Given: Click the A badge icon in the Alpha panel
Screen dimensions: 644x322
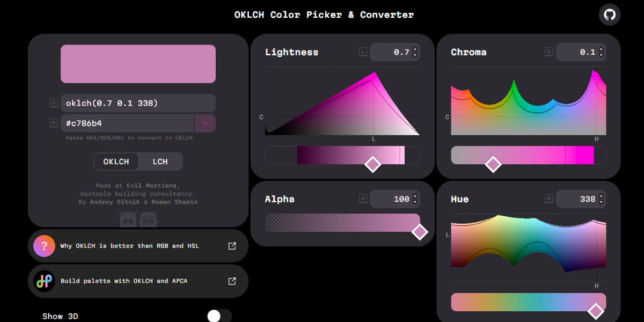Looking at the screenshot, I should (363, 199).
